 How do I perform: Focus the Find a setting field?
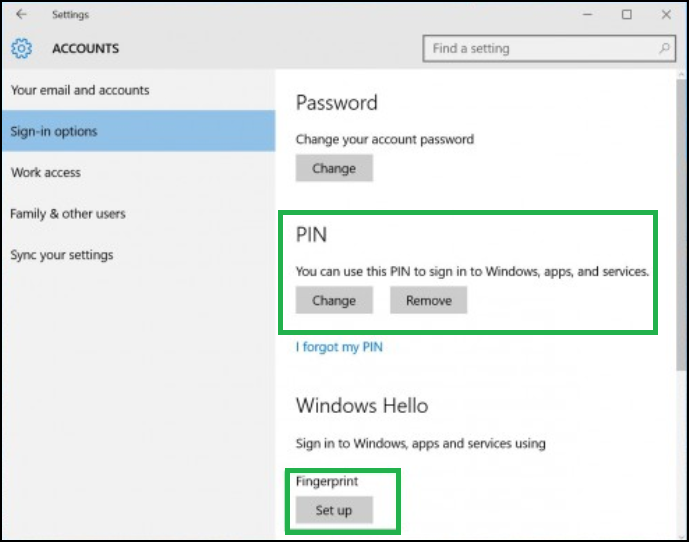540,48
